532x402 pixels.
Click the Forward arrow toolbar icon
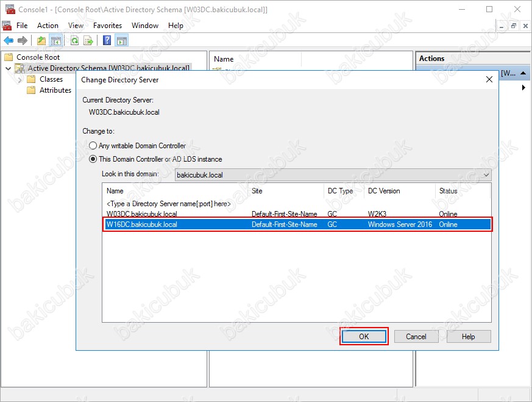[23, 41]
